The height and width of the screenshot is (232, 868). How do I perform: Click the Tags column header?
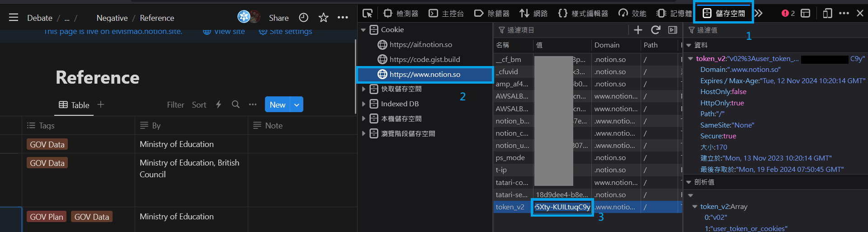pos(79,125)
